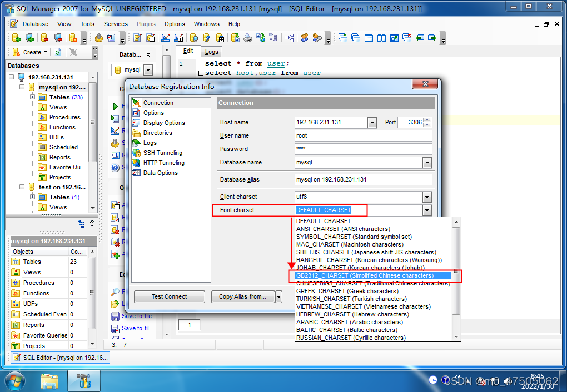Open the Client charset dropdown arrow
This screenshot has height=392, width=567.
[x=427, y=197]
